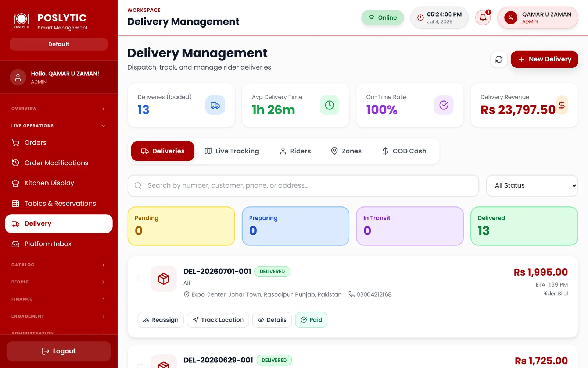Click the ETA: 1:39 PM text

552,285
